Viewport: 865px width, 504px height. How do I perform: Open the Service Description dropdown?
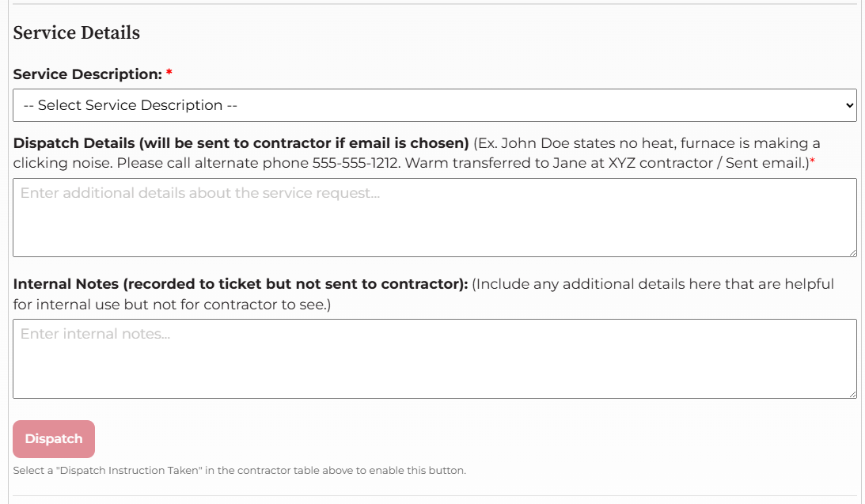434,105
